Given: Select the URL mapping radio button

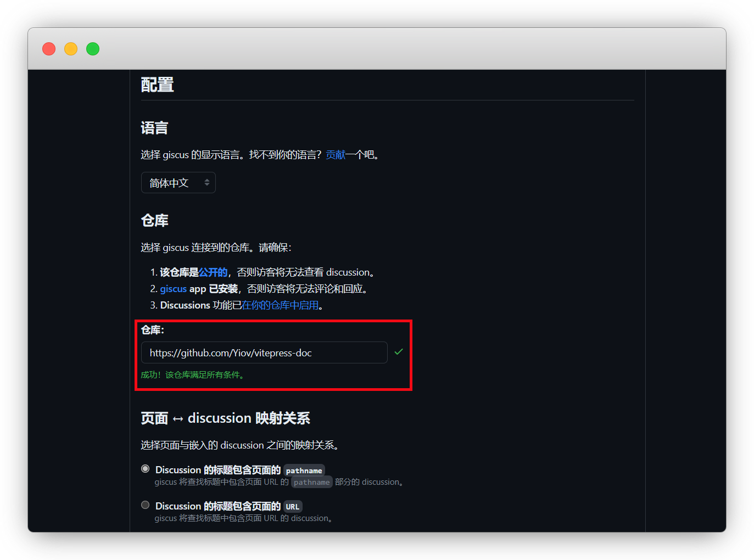Looking at the screenshot, I should 146,505.
